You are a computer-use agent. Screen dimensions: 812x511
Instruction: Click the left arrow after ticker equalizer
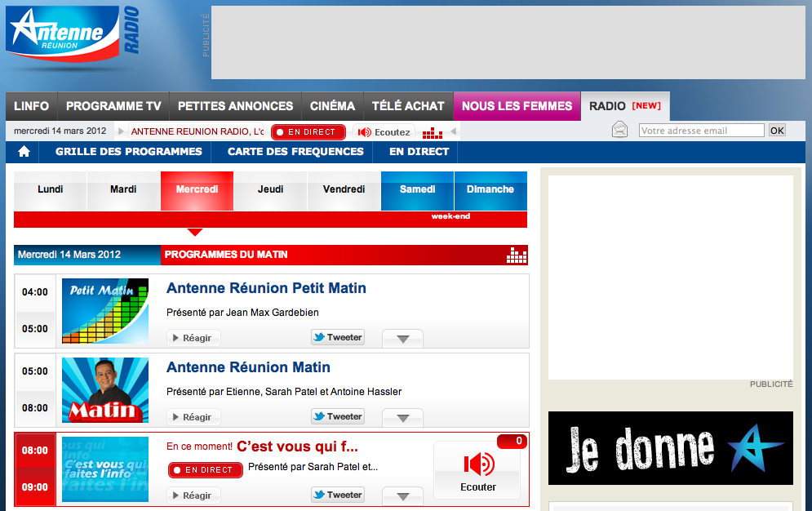coord(453,131)
